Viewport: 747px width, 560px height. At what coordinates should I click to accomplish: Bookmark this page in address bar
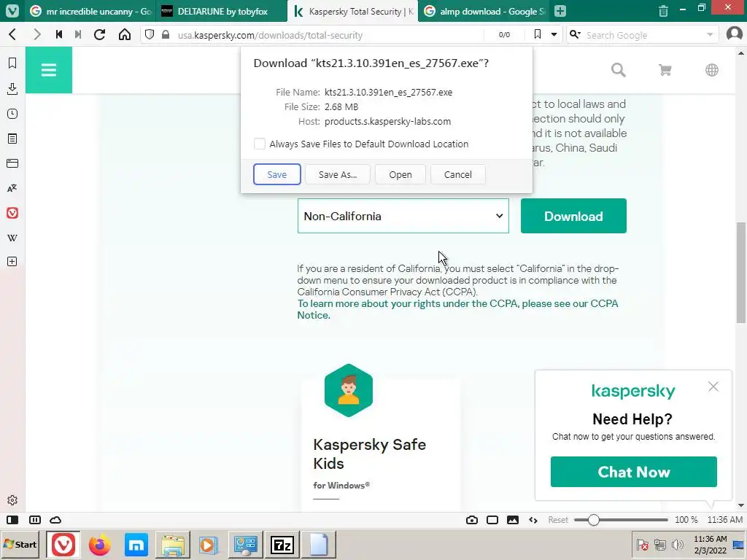(538, 34)
